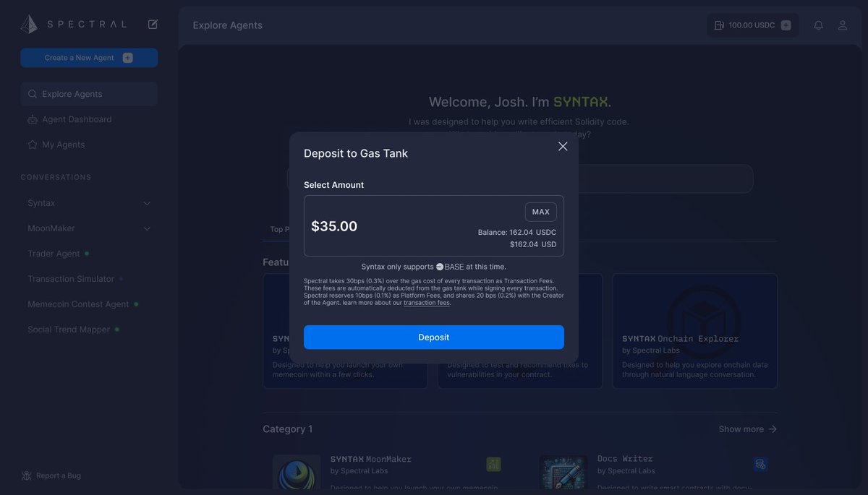The height and width of the screenshot is (495, 868).
Task: Open notifications bell icon
Action: [819, 25]
